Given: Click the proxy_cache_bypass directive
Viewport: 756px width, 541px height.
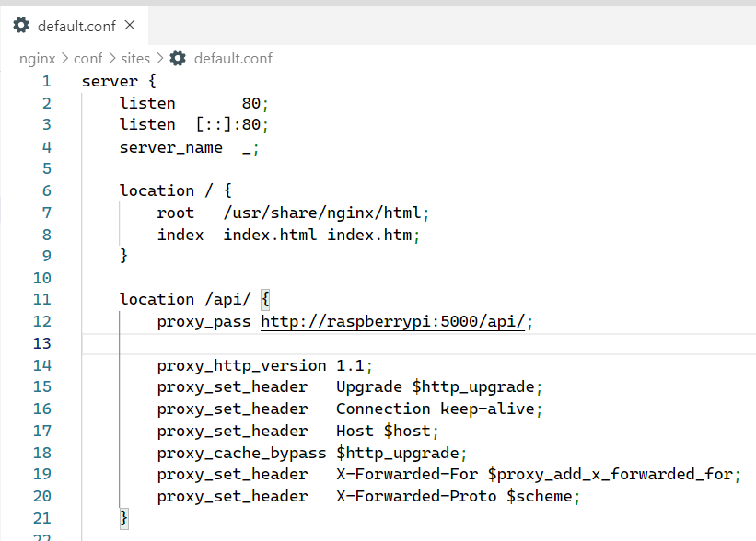Looking at the screenshot, I should [241, 453].
